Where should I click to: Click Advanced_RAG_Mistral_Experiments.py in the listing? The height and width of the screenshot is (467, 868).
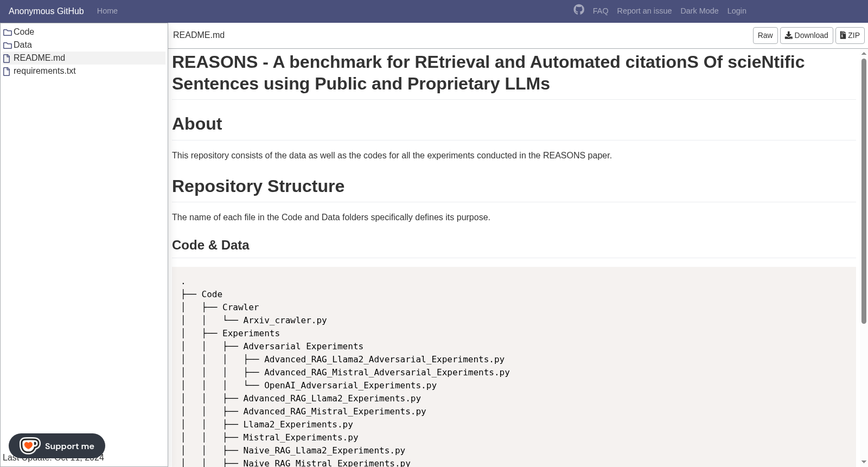coord(335,411)
